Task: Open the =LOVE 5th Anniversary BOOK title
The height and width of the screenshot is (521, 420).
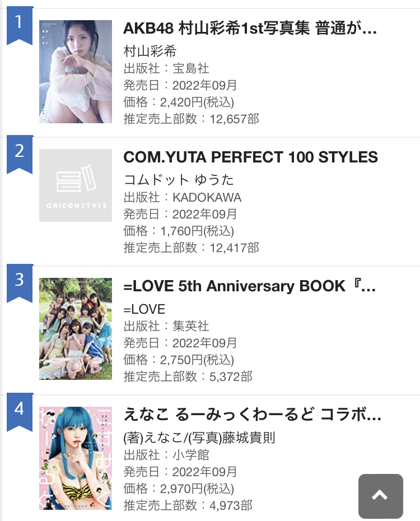Action: point(250,286)
